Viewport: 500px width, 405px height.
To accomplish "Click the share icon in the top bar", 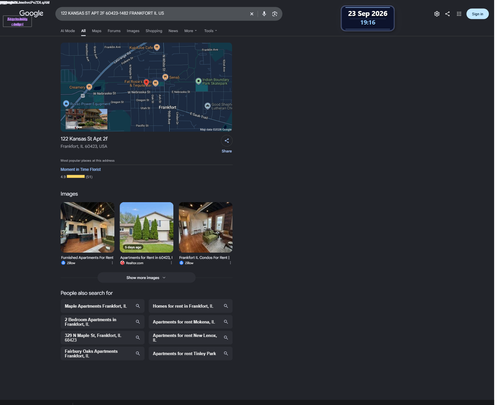I will coord(448,14).
